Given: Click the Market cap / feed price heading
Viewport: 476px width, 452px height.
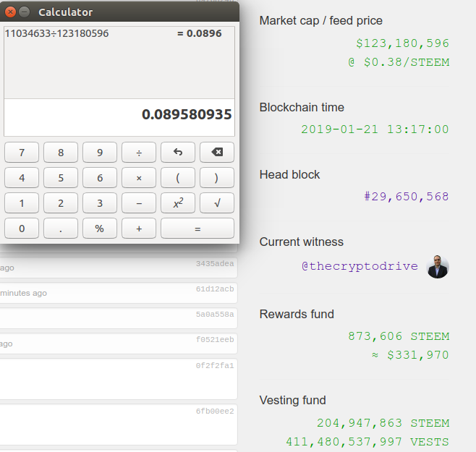Looking at the screenshot, I should coord(321,21).
